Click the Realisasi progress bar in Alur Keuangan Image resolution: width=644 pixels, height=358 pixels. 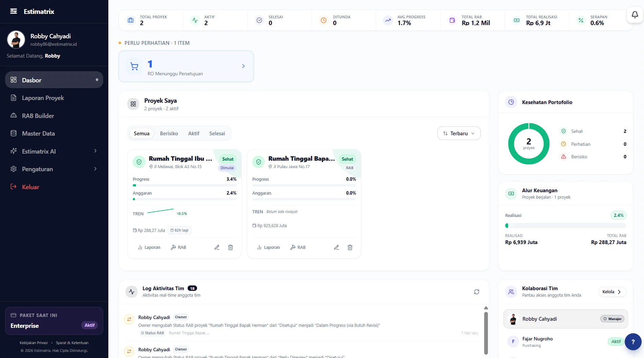[565, 225]
